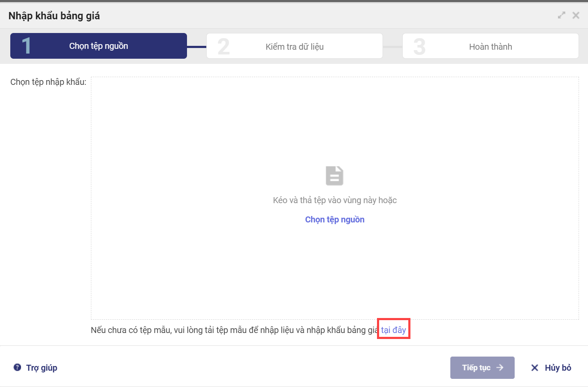
Task: Click the Nhập khẩu bảng giá dialog title
Action: point(54,16)
